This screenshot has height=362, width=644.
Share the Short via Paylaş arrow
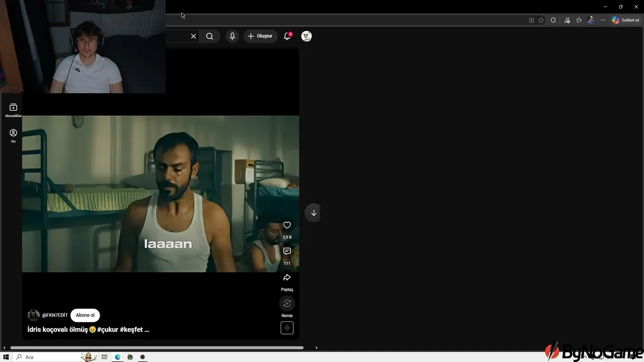(x=287, y=278)
